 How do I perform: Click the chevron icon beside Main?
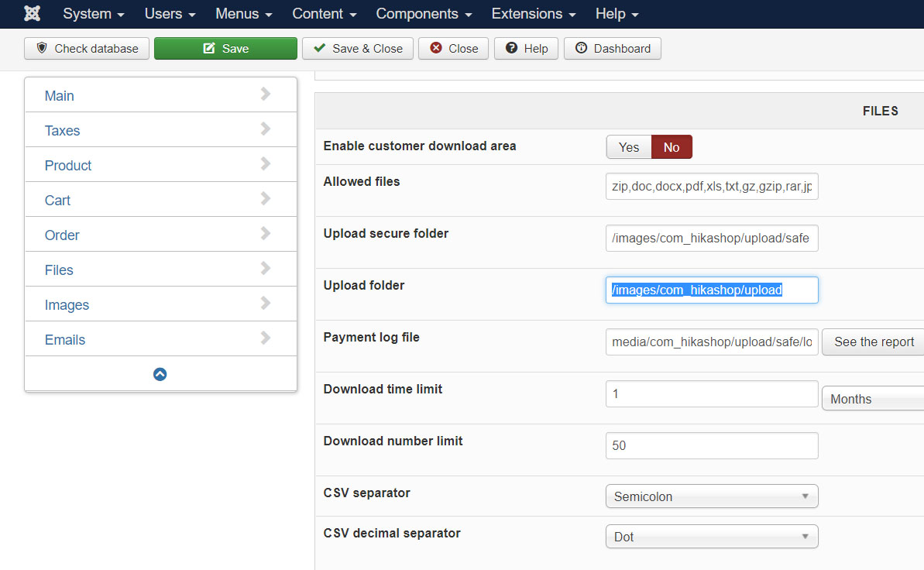pos(266,94)
